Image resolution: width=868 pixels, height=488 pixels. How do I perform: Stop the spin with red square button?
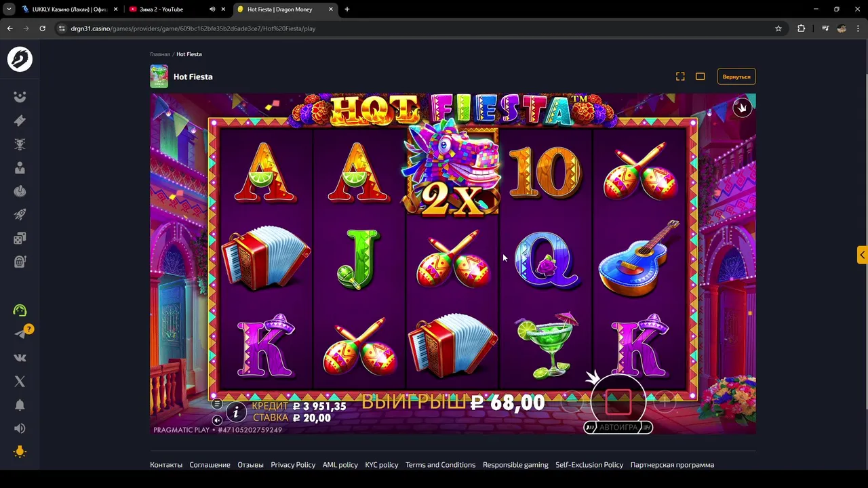coord(618,402)
